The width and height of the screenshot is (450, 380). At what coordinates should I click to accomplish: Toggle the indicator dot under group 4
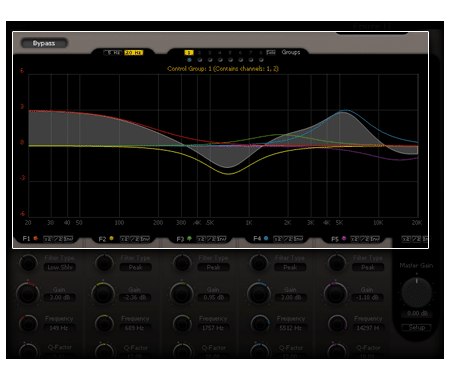click(x=220, y=60)
